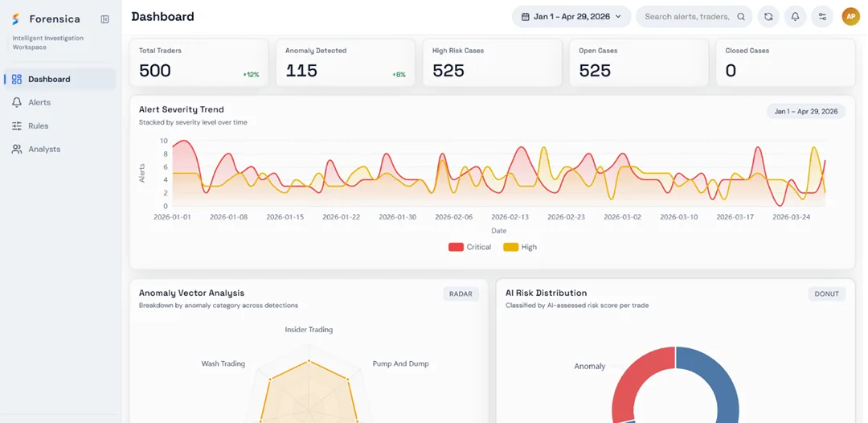Image resolution: width=868 pixels, height=423 pixels.
Task: Click the Dashboard page heading
Action: point(162,17)
